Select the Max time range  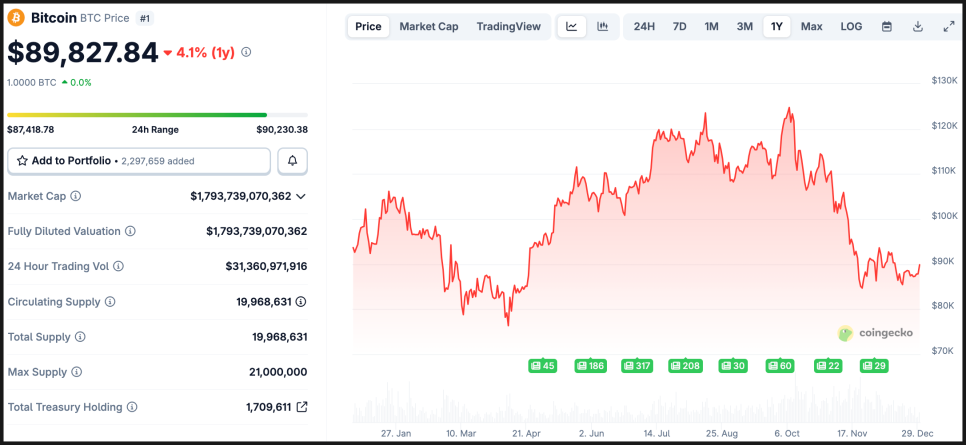coord(811,27)
